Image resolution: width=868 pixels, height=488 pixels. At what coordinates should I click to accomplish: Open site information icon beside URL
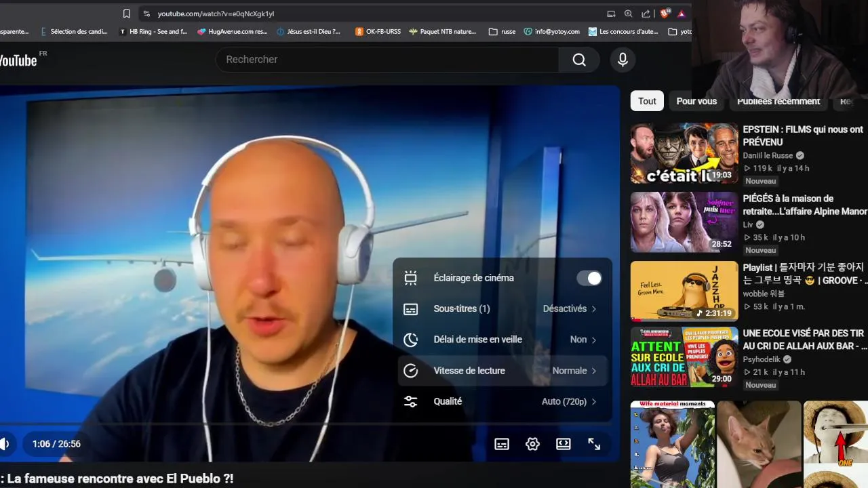[x=146, y=14]
